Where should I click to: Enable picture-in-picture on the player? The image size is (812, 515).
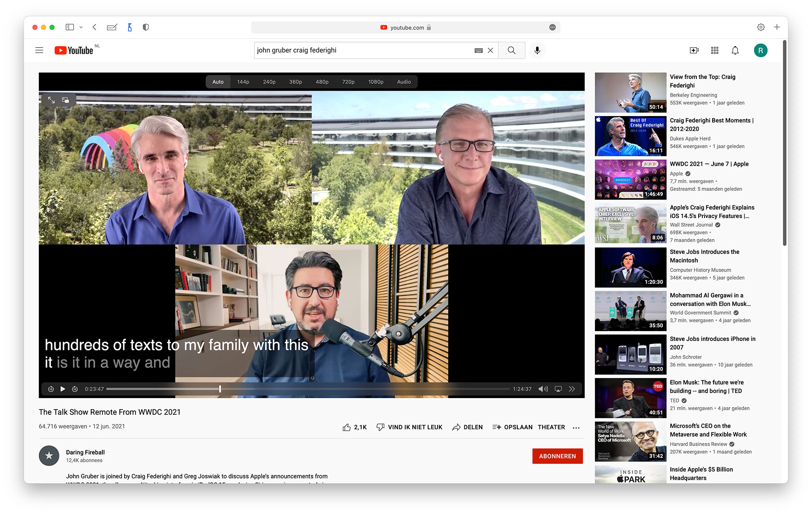65,100
